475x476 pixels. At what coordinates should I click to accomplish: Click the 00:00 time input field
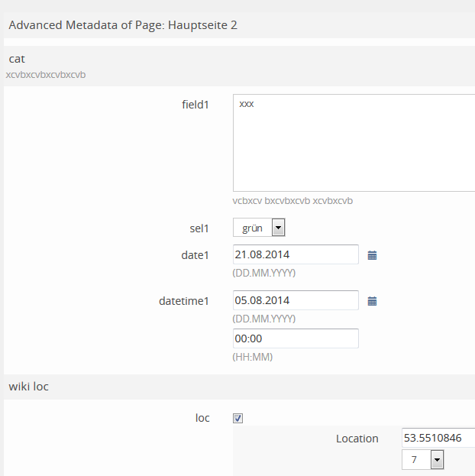pyautogui.click(x=296, y=338)
